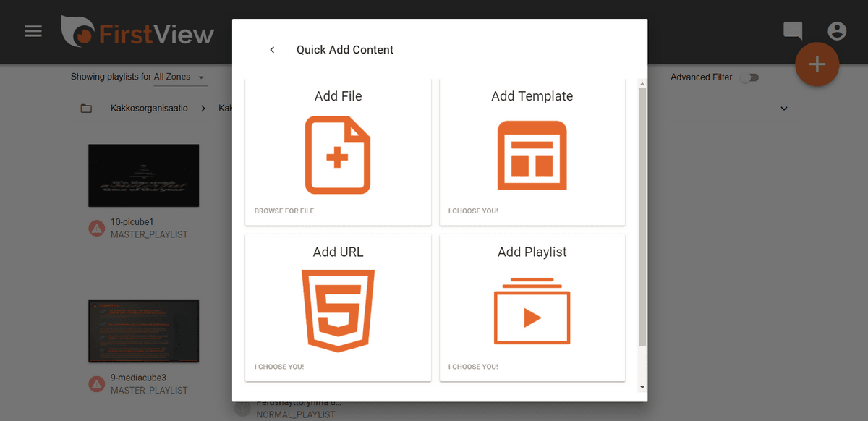Click MASTER_PLAYLIST label under 10-picube1
Viewport: 868px width, 421px height.
coord(149,235)
